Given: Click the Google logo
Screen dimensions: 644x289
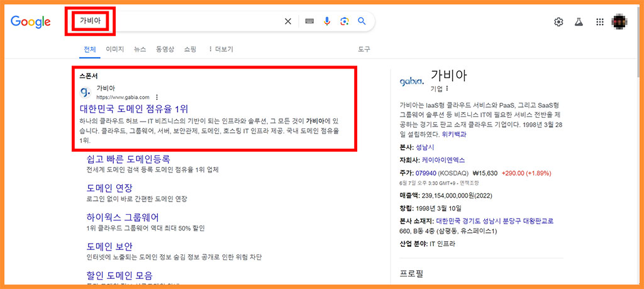Looking at the screenshot, I should [x=30, y=22].
